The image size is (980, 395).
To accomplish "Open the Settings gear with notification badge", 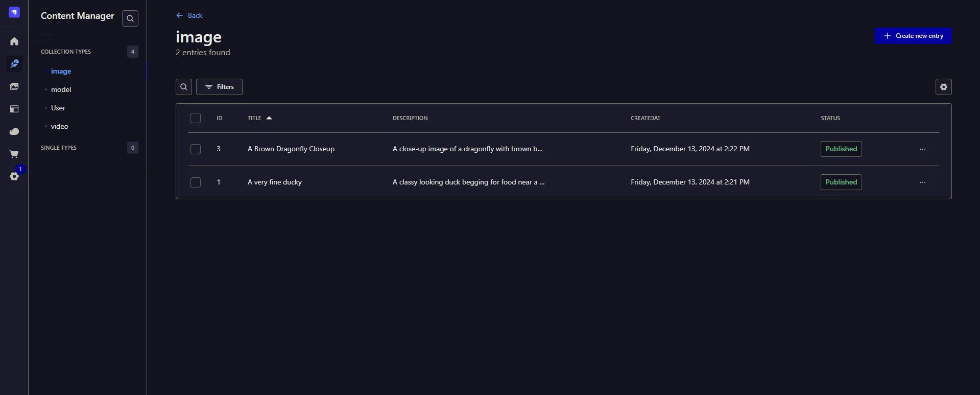I will tap(14, 176).
